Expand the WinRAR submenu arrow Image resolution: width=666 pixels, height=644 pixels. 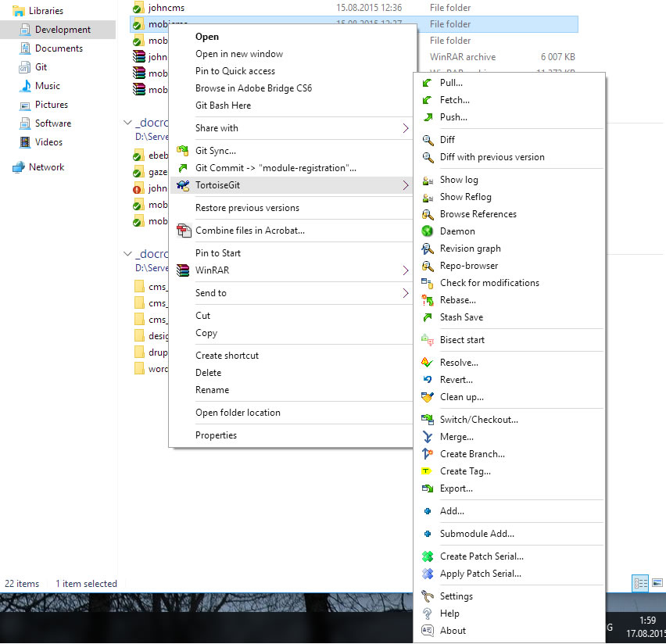(x=405, y=270)
